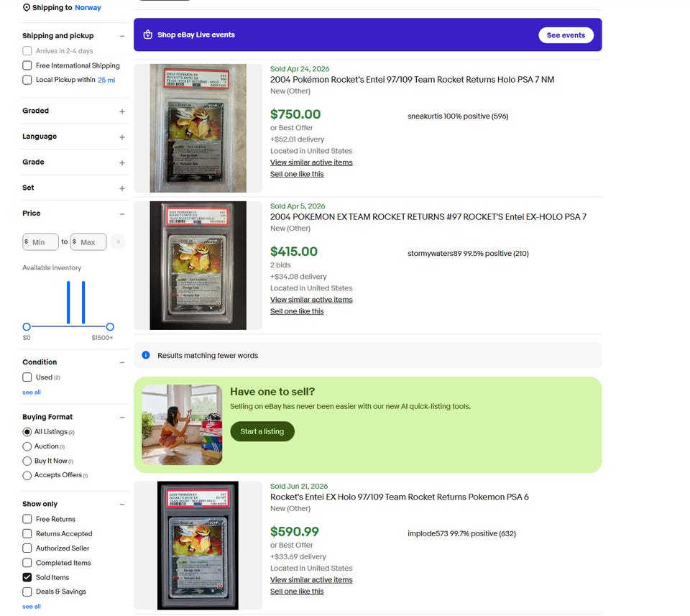The height and width of the screenshot is (616, 690).
Task: Click seller stormywaters89 99.5% positive (210)
Action: tap(468, 254)
